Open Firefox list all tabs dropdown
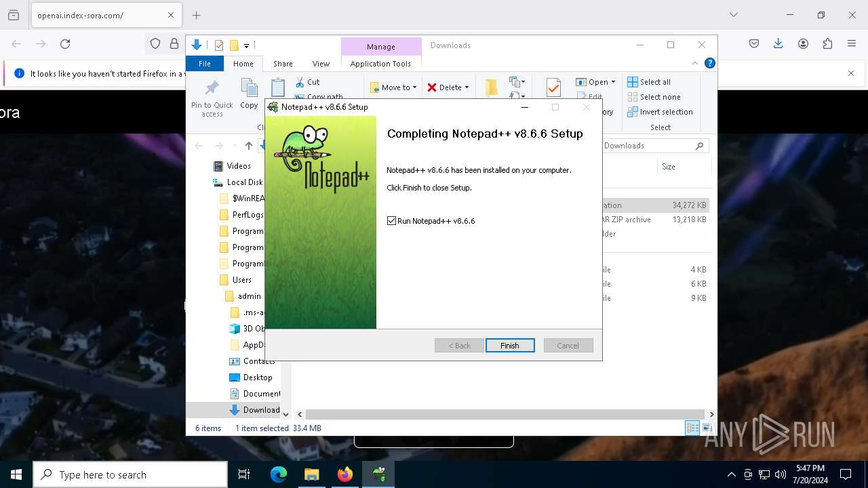The width and height of the screenshot is (868, 488). click(733, 15)
